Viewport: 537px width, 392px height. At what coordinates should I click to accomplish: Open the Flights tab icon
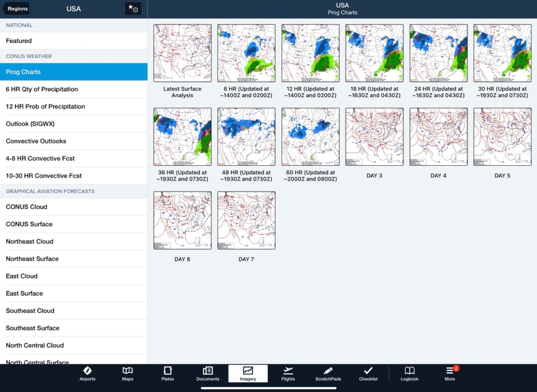tap(288, 371)
